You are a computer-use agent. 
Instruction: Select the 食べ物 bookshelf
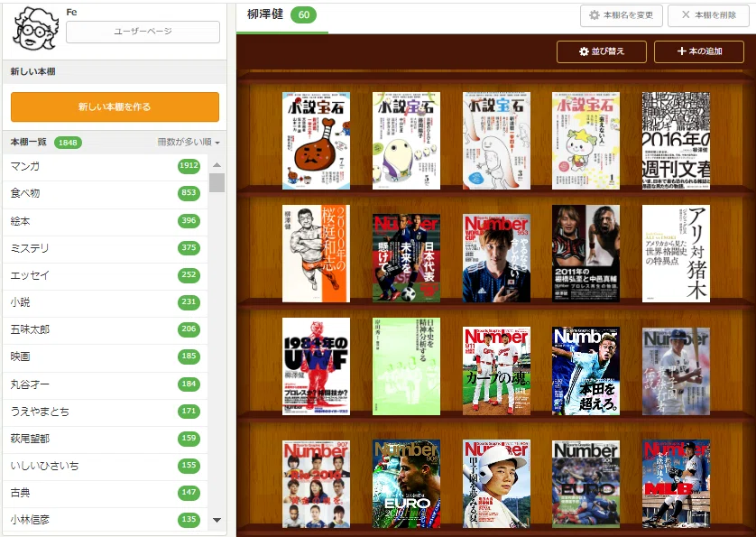click(x=106, y=194)
